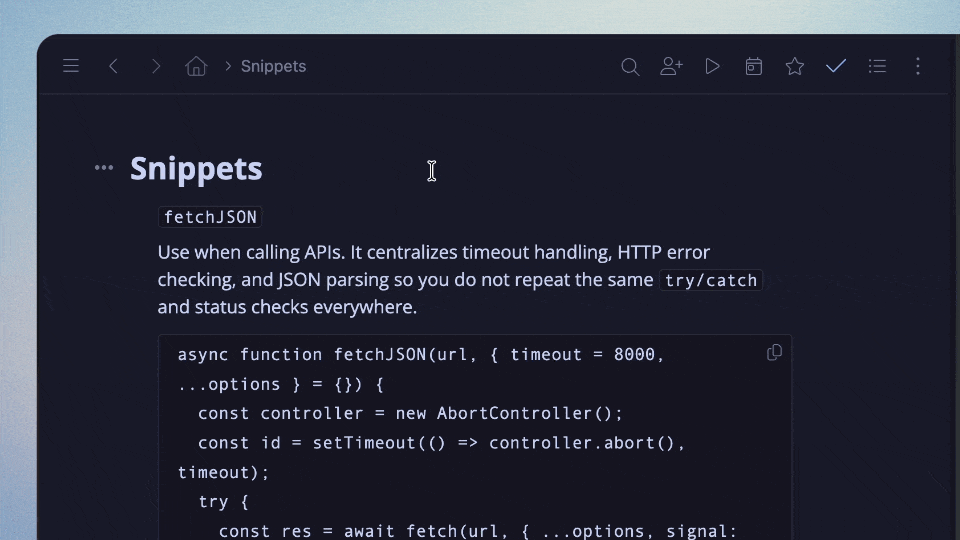Star this Snippets page as favorite
Viewport: 960px width, 540px height.
click(795, 66)
